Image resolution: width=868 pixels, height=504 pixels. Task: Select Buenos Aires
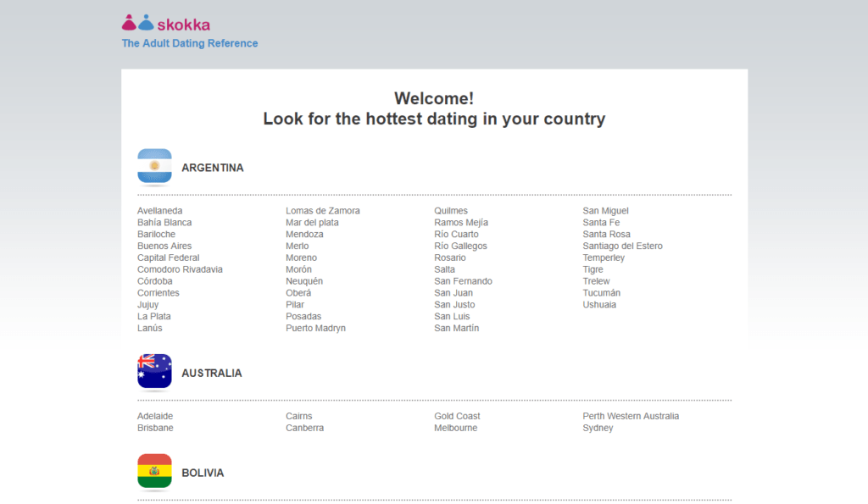164,246
